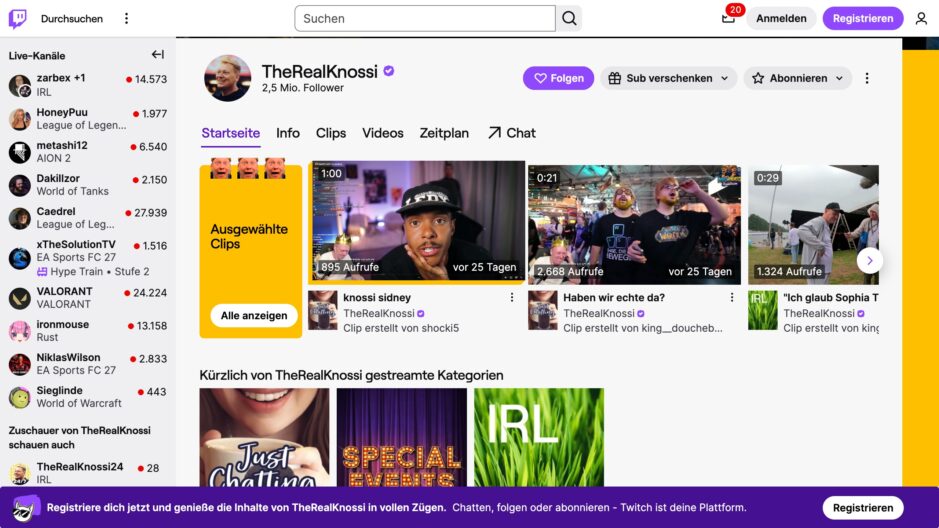This screenshot has width=939, height=528.
Task: Play the knossi sidney clip thumbnail
Action: click(417, 221)
